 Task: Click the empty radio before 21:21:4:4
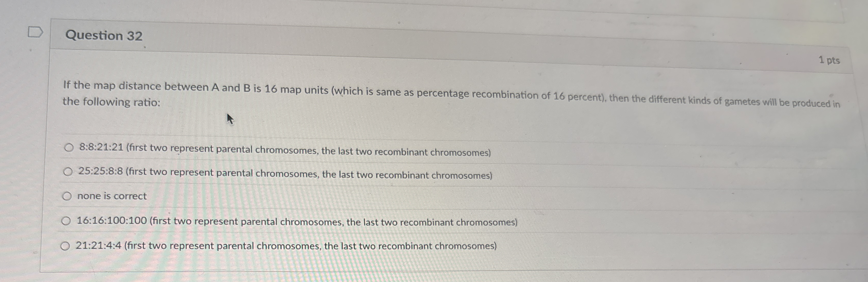[65, 247]
